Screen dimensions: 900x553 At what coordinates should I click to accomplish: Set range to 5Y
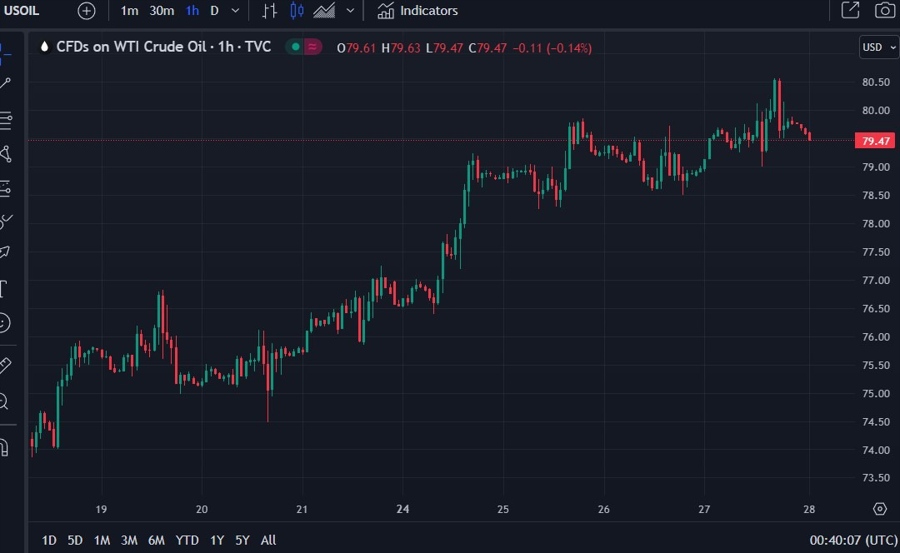pos(242,540)
